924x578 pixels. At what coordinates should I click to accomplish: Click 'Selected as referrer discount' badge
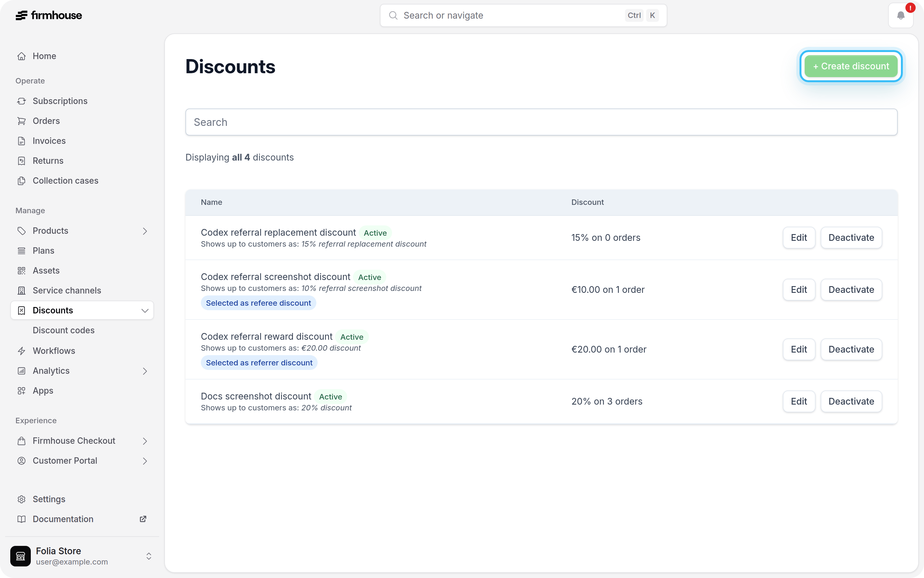[x=259, y=363]
